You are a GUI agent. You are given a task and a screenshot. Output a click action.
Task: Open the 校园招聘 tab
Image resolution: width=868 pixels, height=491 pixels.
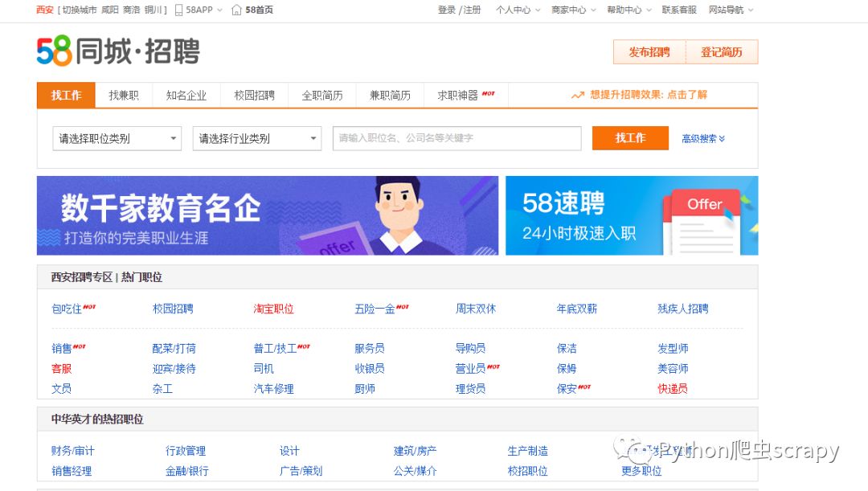tap(254, 95)
